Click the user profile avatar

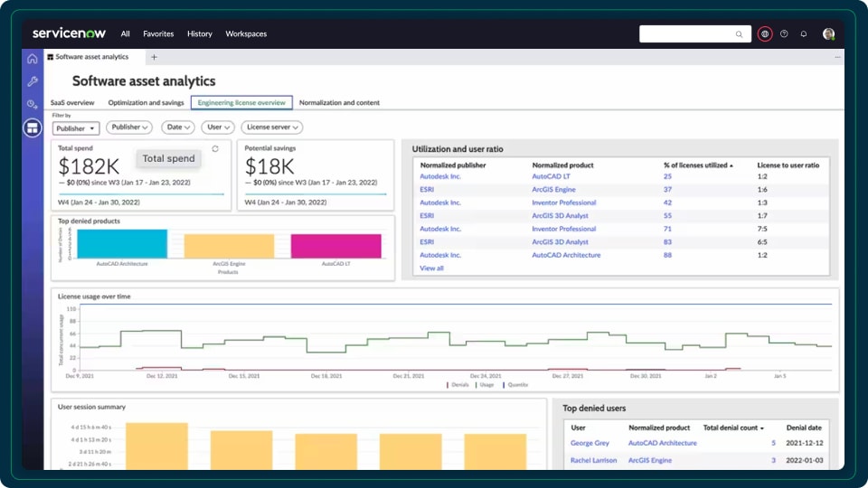828,34
